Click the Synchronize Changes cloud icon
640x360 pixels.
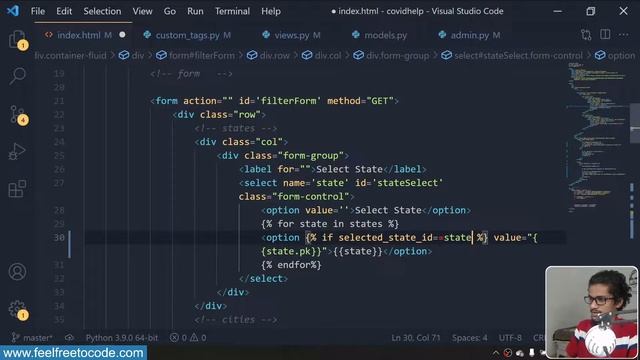(x=69, y=338)
